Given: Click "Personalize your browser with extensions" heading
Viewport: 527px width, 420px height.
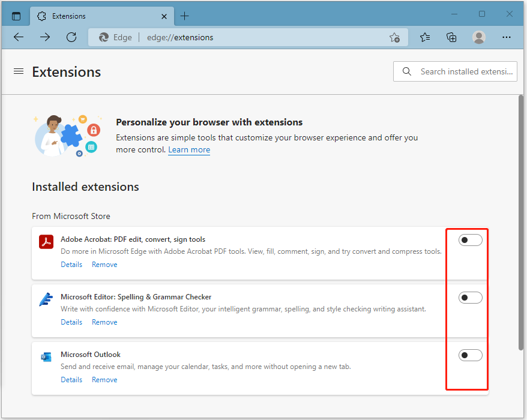Looking at the screenshot, I should pos(209,122).
